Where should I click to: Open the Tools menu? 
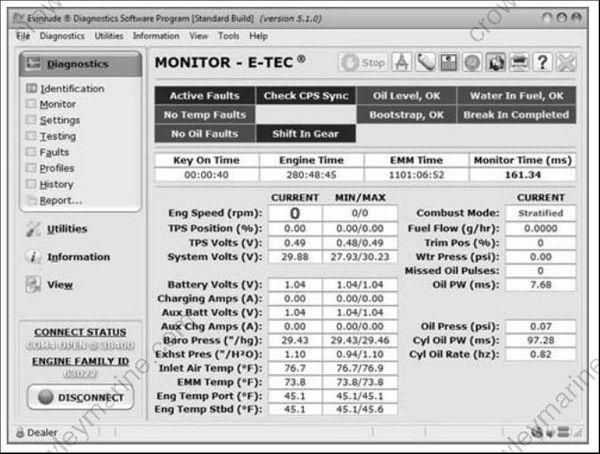229,36
